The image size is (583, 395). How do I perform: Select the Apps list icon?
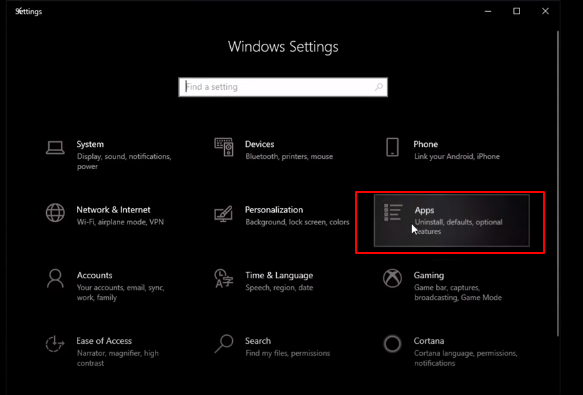[x=393, y=212]
